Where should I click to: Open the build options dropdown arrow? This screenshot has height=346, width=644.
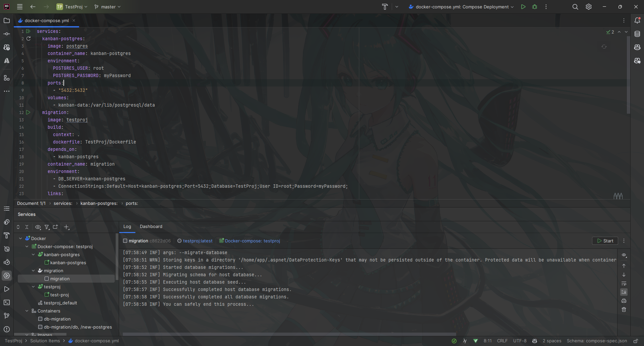[397, 7]
